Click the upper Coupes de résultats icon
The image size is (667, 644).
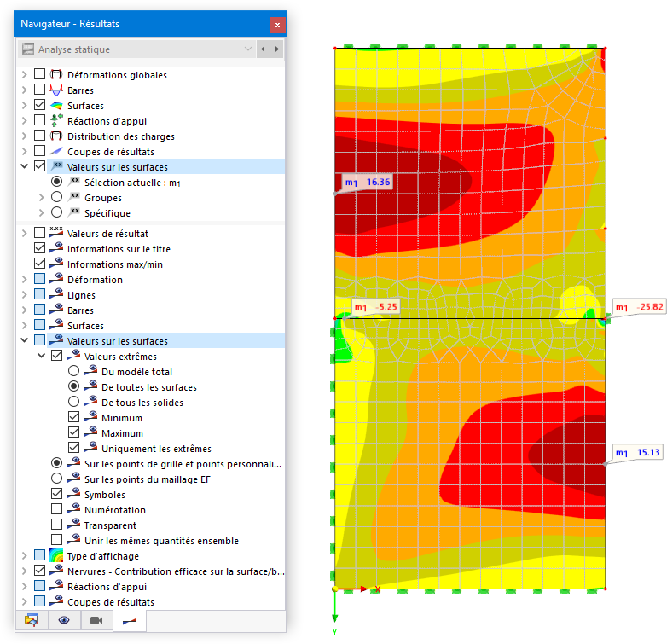tap(56, 151)
